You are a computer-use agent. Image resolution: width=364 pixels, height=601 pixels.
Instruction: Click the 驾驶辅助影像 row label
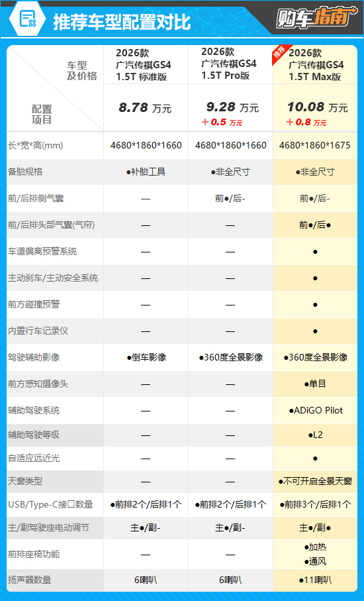point(34,357)
